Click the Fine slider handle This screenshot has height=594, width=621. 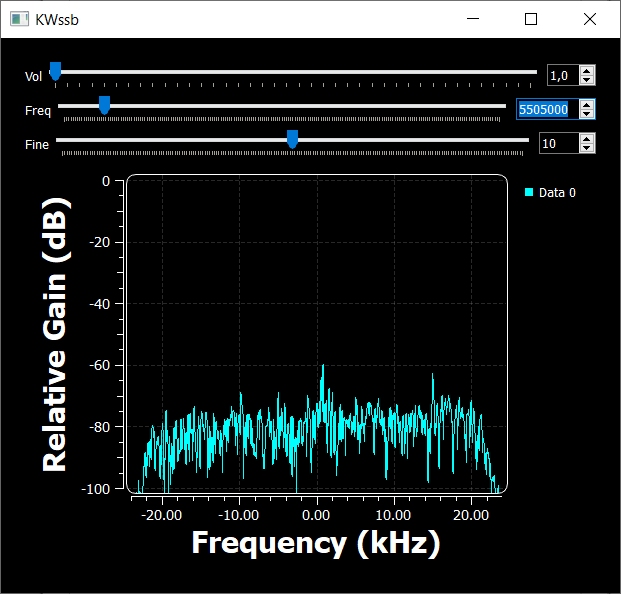(292, 139)
